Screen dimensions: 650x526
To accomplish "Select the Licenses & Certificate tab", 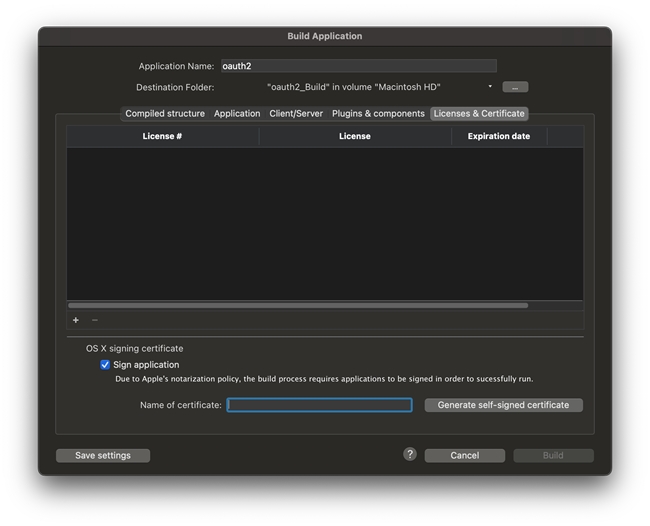I will [479, 114].
